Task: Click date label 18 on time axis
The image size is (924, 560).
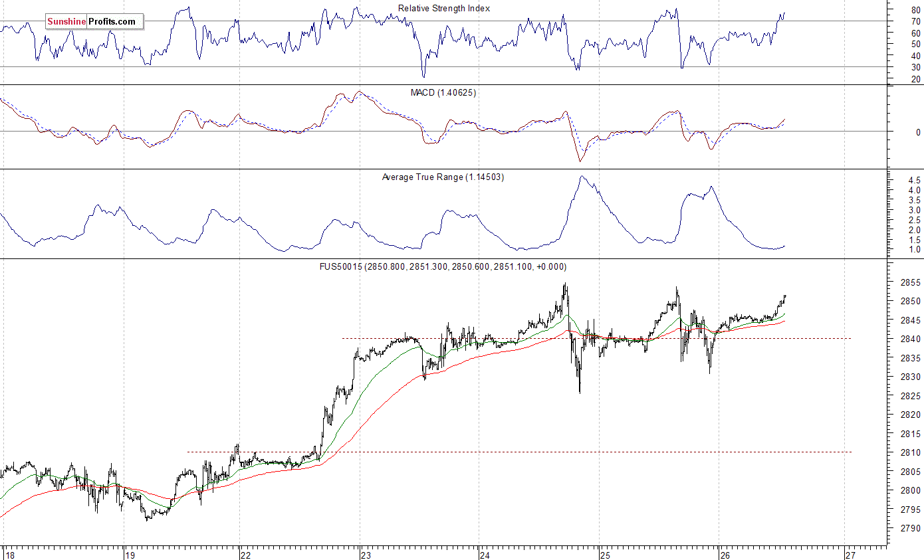Action: pyautogui.click(x=9, y=554)
